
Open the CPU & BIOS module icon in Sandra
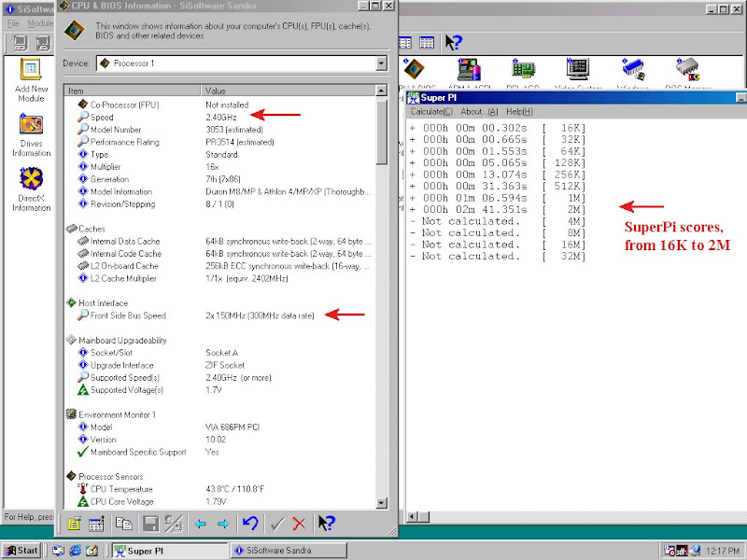pos(414,69)
